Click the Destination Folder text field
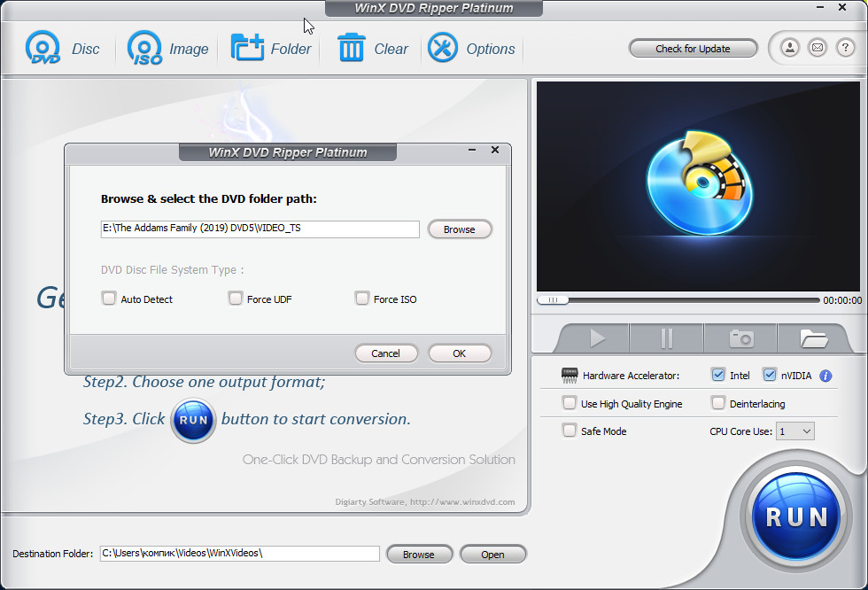Viewport: 868px width, 590px height. click(x=240, y=554)
